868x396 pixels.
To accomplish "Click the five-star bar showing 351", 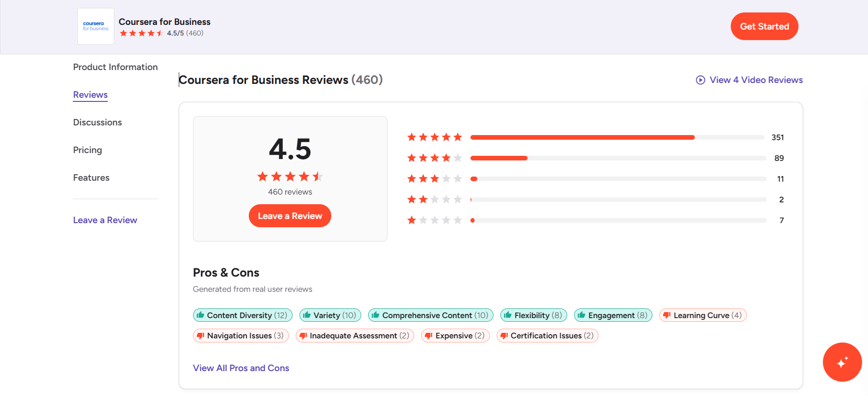I will coord(617,137).
